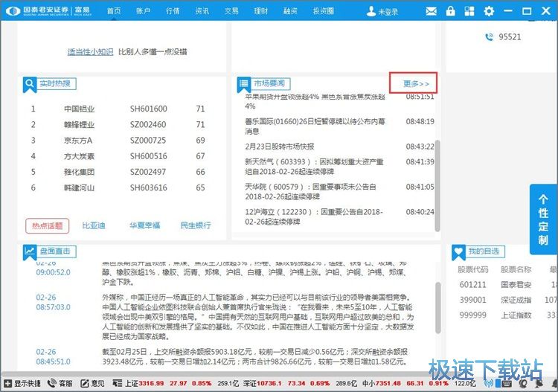Open 账户 menu tab
This screenshot has height=392, width=558.
tap(143, 11)
